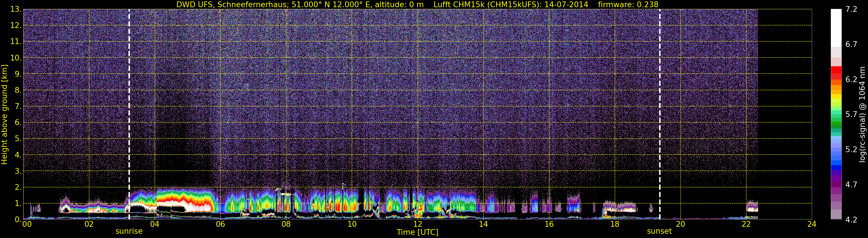Click the height axis tick '4.'

(18, 155)
